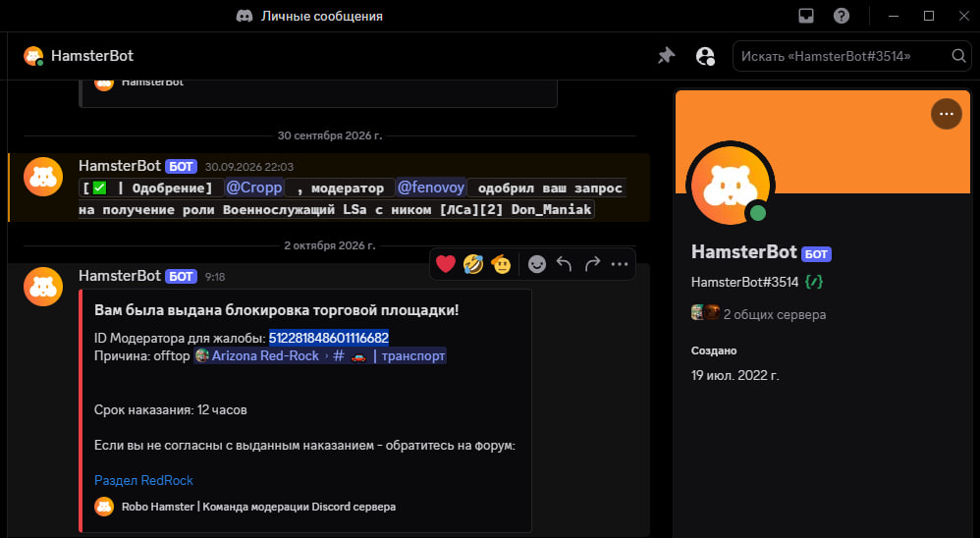Forward message via forward arrow icon
This screenshot has height=538, width=980.
(x=592, y=264)
